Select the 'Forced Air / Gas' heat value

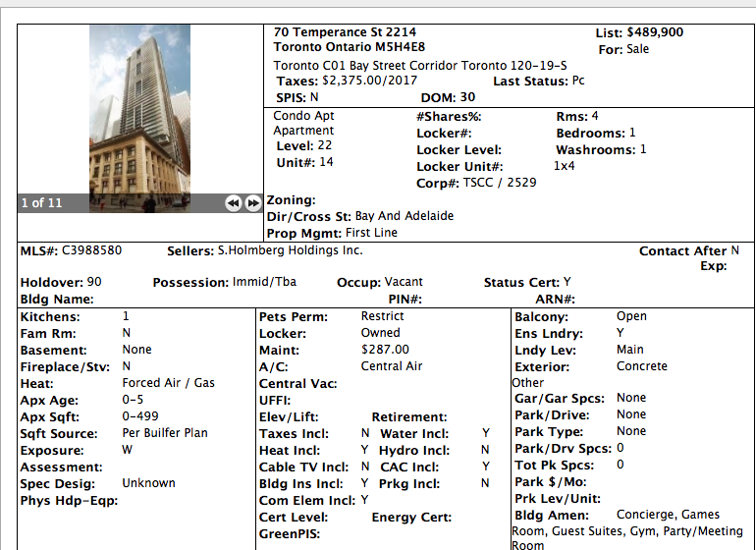[168, 383]
